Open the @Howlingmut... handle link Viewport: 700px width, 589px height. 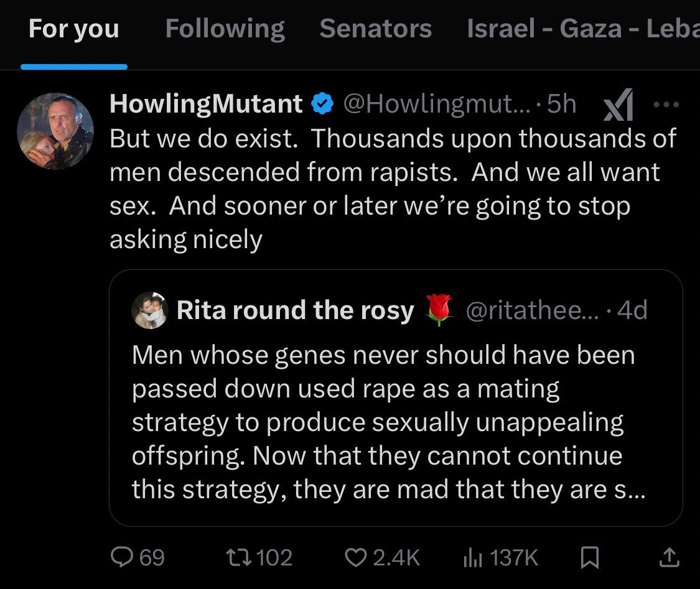click(x=437, y=104)
